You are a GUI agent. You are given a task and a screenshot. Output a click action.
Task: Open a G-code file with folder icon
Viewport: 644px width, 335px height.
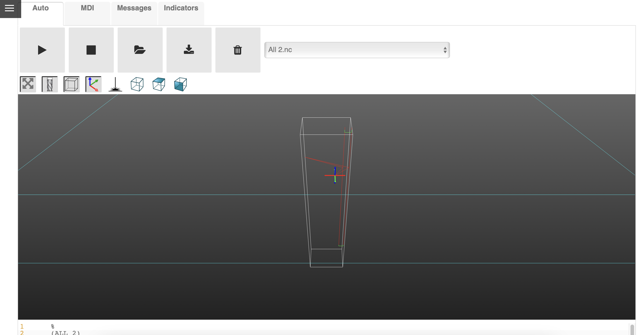point(140,50)
